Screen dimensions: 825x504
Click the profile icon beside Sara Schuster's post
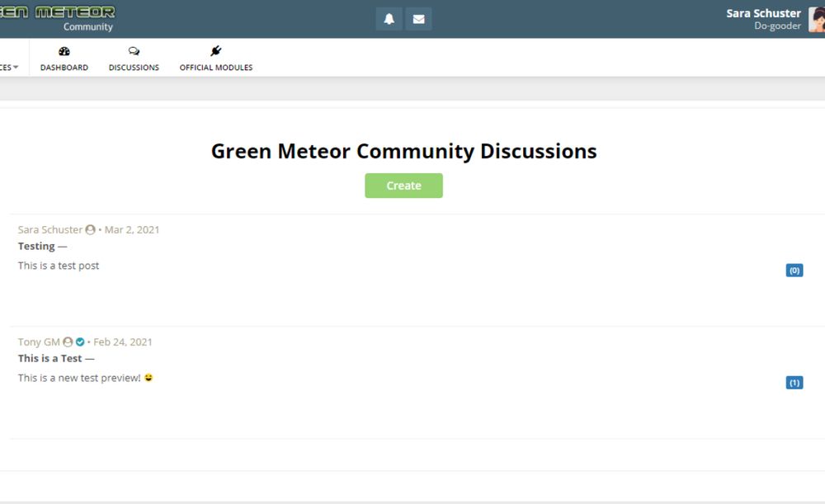[x=91, y=230]
